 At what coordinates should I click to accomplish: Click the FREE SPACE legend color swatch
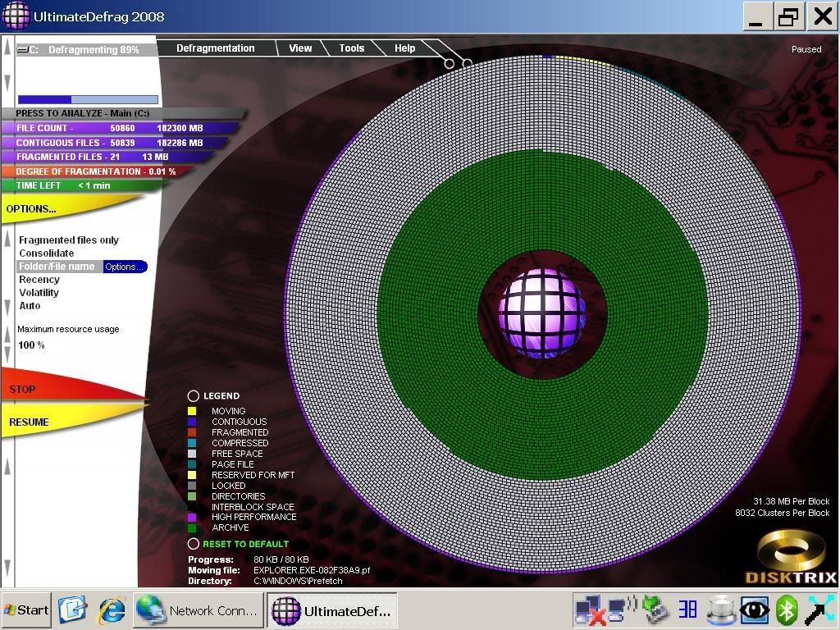[x=192, y=454]
